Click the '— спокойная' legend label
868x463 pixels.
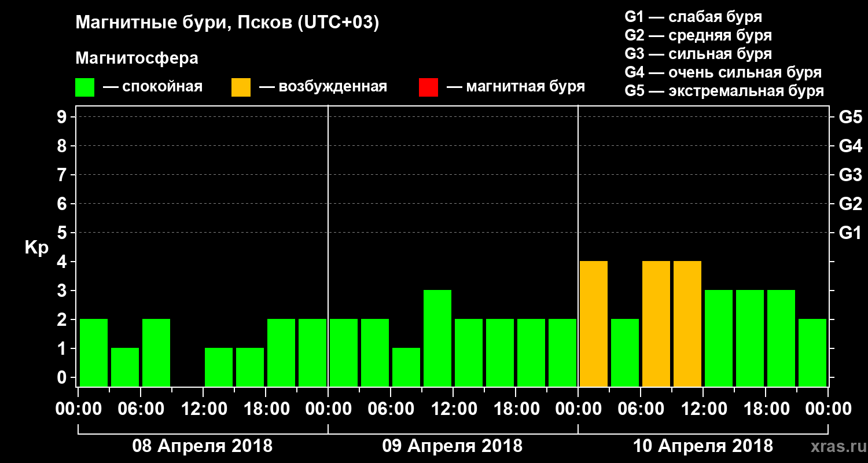click(x=153, y=87)
